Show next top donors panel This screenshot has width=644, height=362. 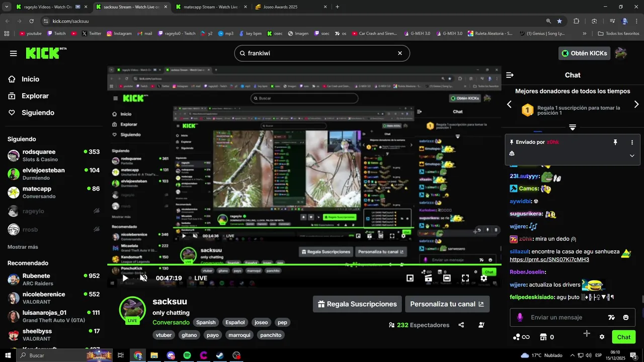point(636,104)
